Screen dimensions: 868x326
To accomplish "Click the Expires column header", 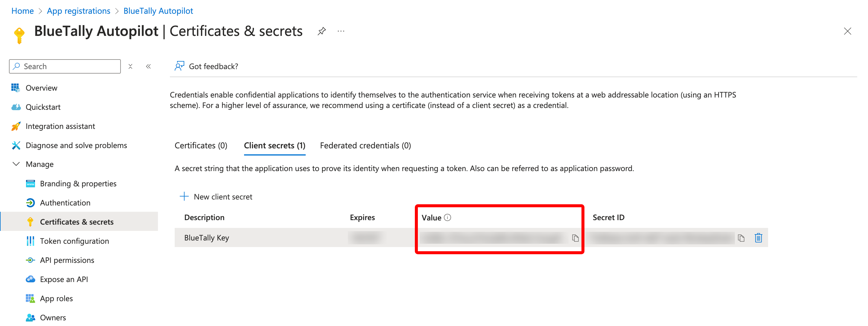I will click(362, 217).
